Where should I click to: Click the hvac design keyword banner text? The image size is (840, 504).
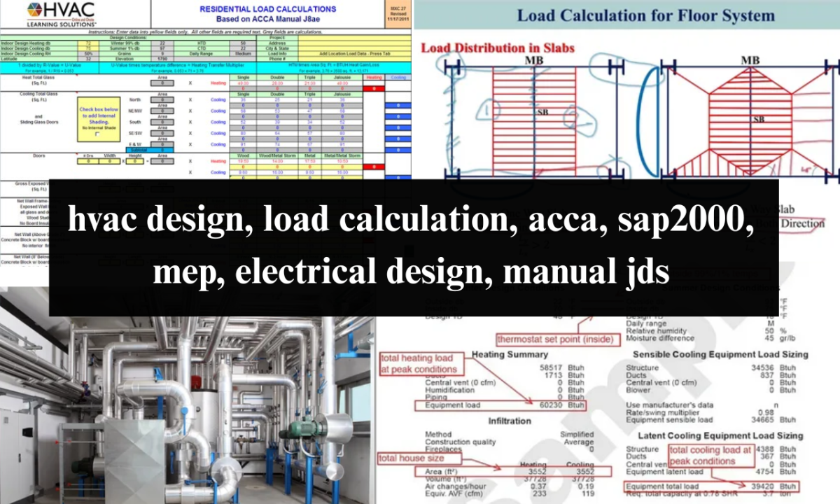click(413, 247)
